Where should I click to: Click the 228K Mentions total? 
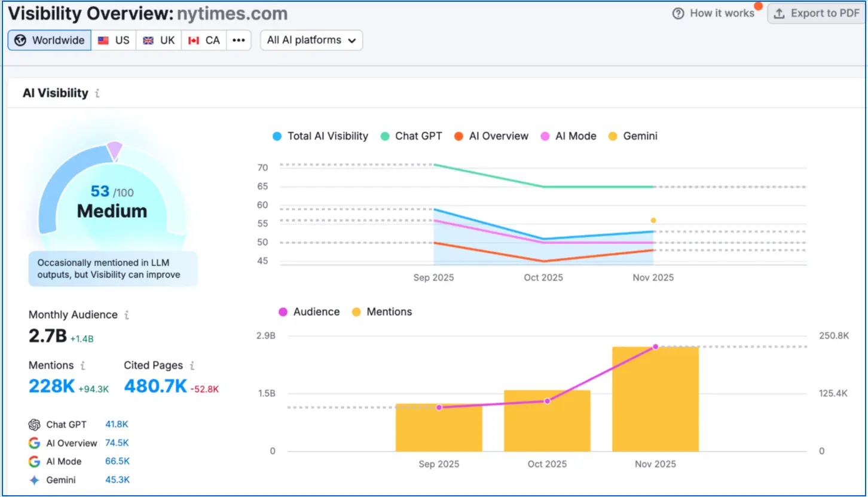point(52,386)
